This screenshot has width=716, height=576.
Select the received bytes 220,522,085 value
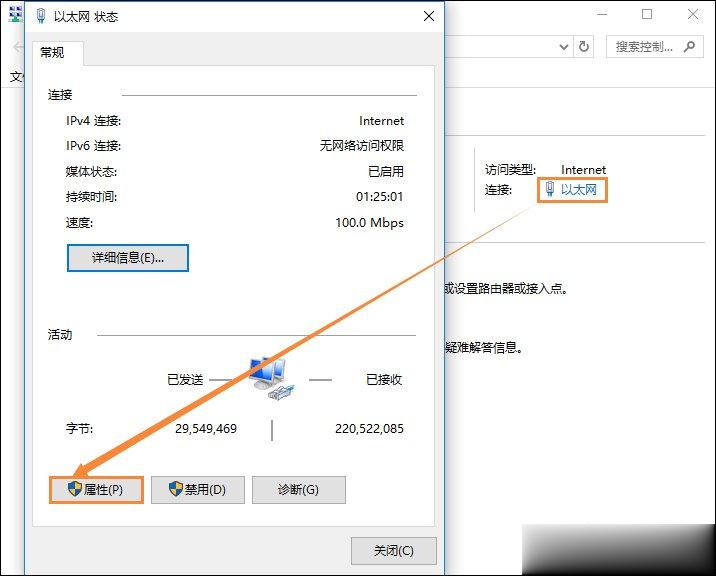pyautogui.click(x=369, y=429)
